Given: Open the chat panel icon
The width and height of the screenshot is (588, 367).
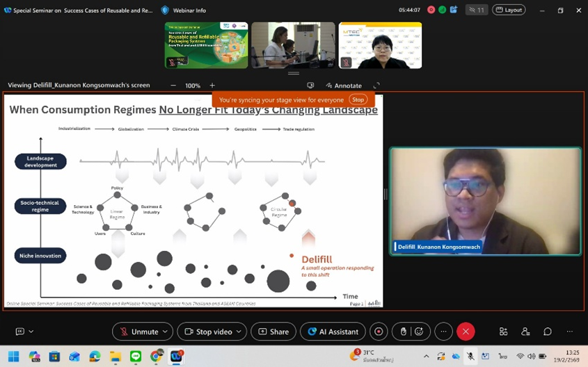Looking at the screenshot, I should (548, 332).
